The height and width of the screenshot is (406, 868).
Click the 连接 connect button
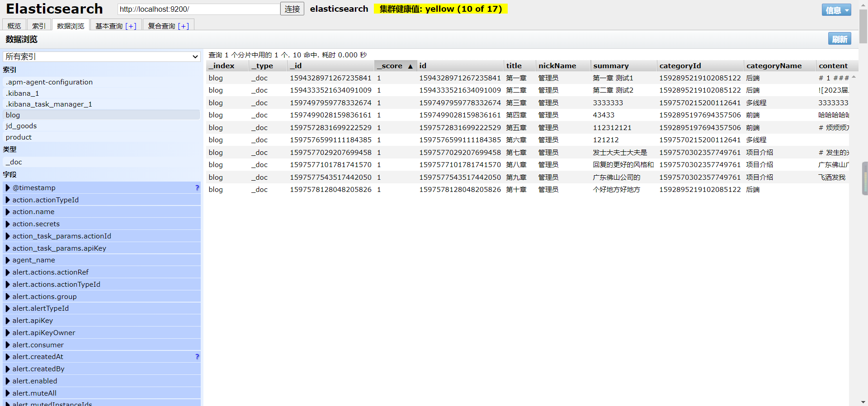[292, 9]
